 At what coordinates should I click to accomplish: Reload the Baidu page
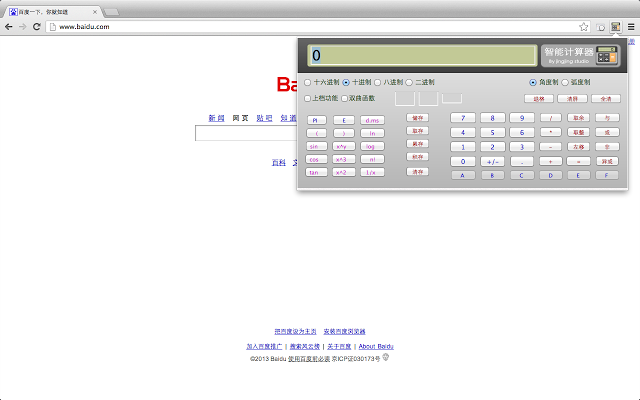pos(36,27)
